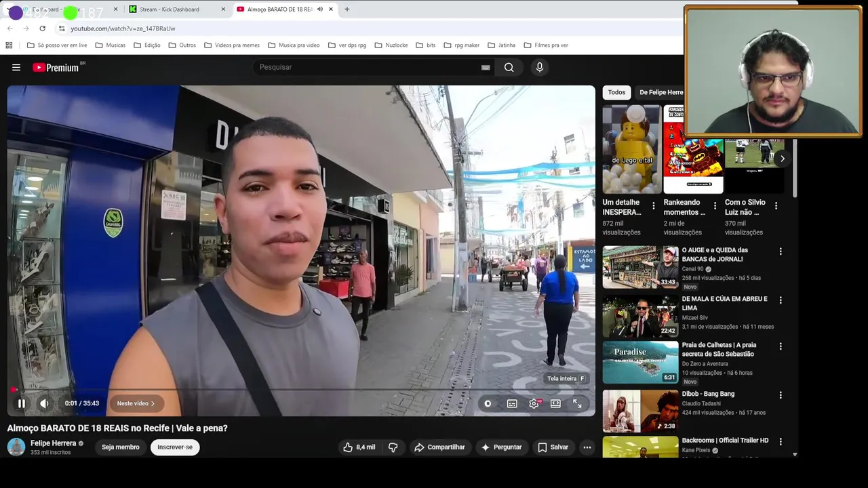Toggle autoplay switch in the player
The image size is (868, 488).
[488, 403]
